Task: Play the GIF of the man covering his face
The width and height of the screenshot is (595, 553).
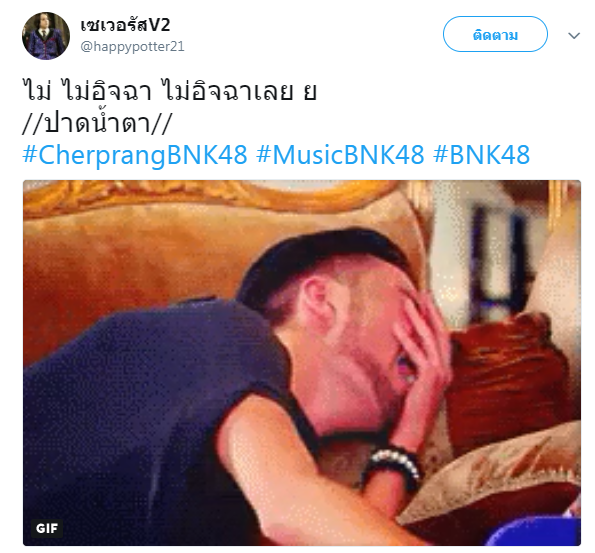Action: [302, 363]
